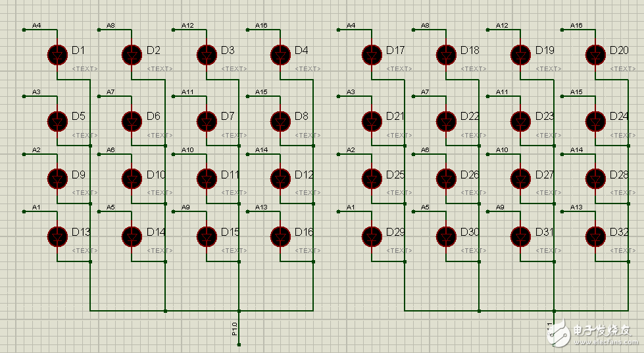Select the D1 LED symbol
Screen dimensions: 644x353
[x=58, y=54]
